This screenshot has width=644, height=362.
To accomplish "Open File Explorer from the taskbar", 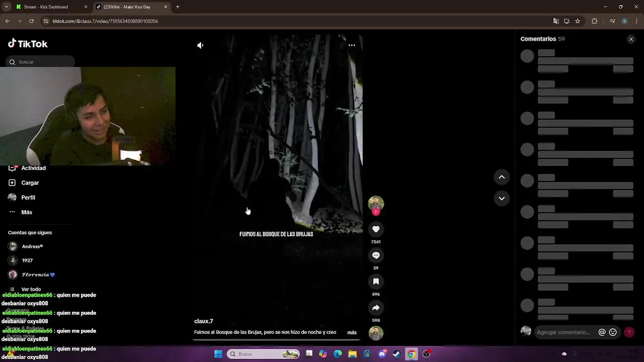I will [353, 354].
